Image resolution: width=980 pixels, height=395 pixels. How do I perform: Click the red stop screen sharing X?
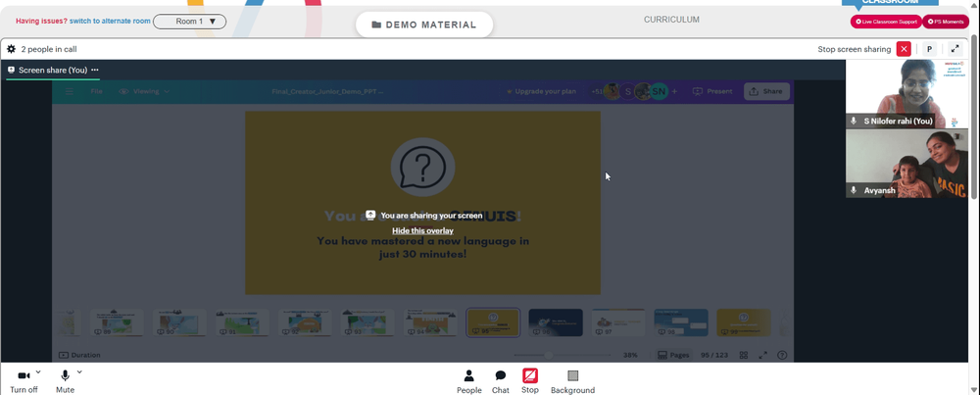pos(904,49)
